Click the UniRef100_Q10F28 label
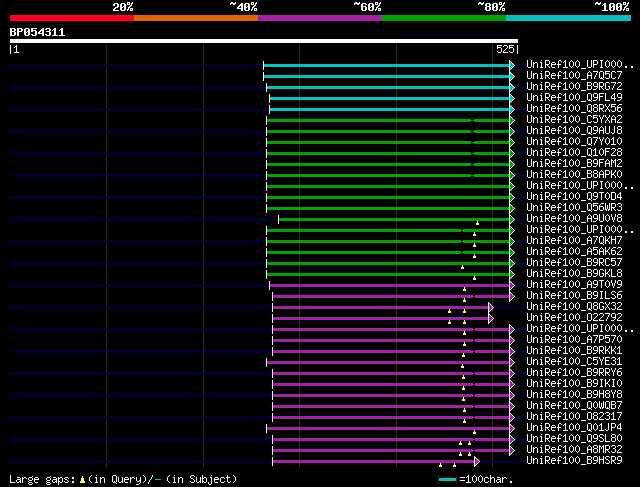640x487 pixels. click(574, 153)
